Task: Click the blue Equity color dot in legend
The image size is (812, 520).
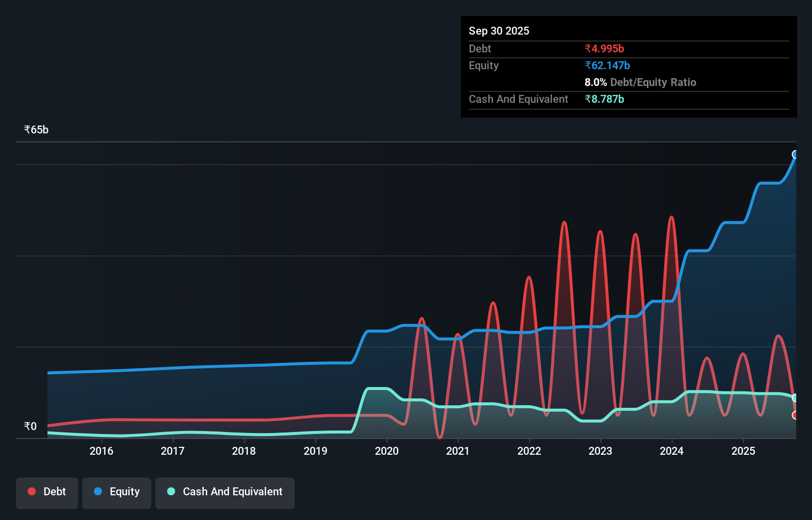Action: 97,491
